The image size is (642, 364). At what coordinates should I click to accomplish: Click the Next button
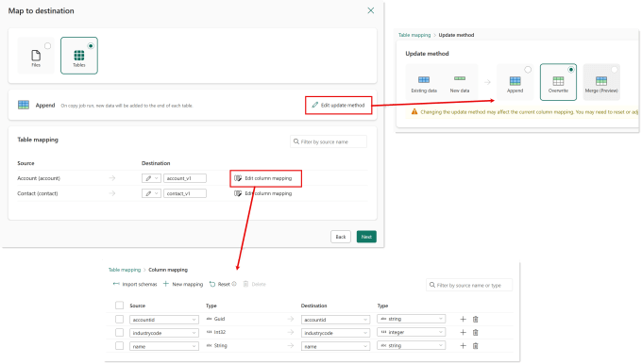click(x=366, y=237)
